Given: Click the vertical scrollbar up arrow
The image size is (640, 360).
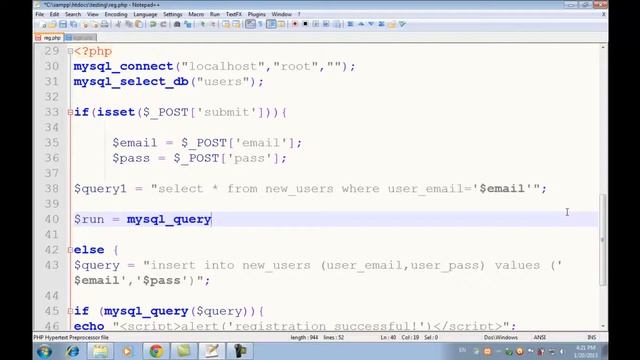Looking at the screenshot, I should 603,48.
